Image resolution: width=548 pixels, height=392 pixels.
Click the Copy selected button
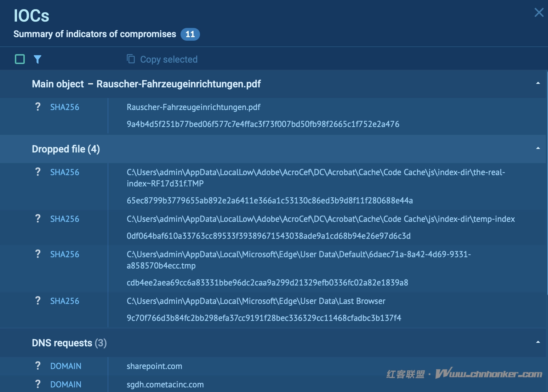[x=162, y=59]
